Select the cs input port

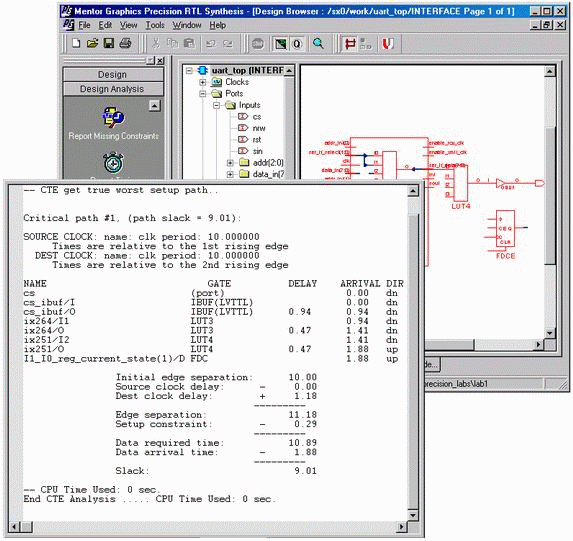click(x=257, y=117)
